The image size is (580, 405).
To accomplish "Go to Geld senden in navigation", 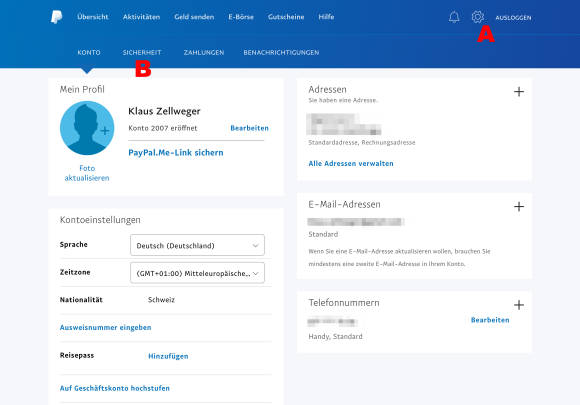I will 194,17.
